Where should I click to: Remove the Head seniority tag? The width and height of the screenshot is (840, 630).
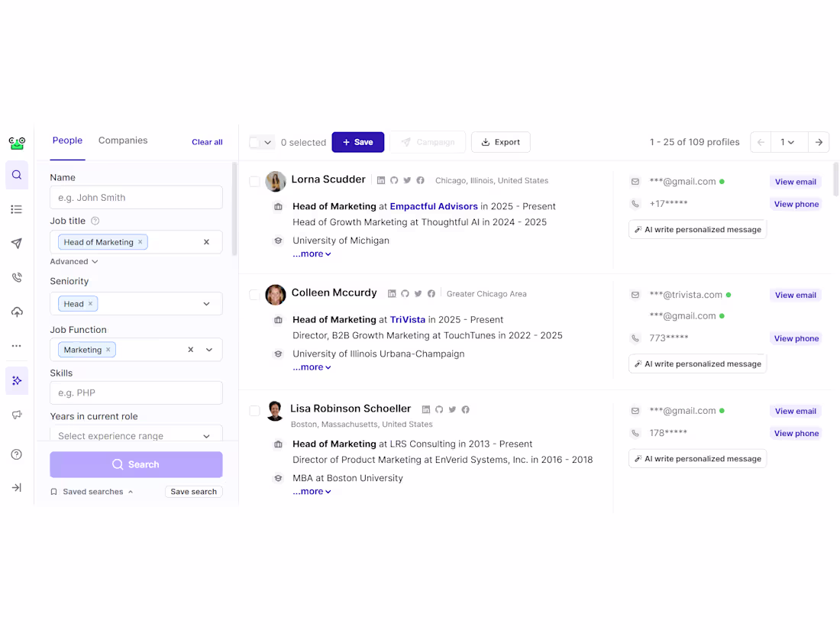pos(91,304)
